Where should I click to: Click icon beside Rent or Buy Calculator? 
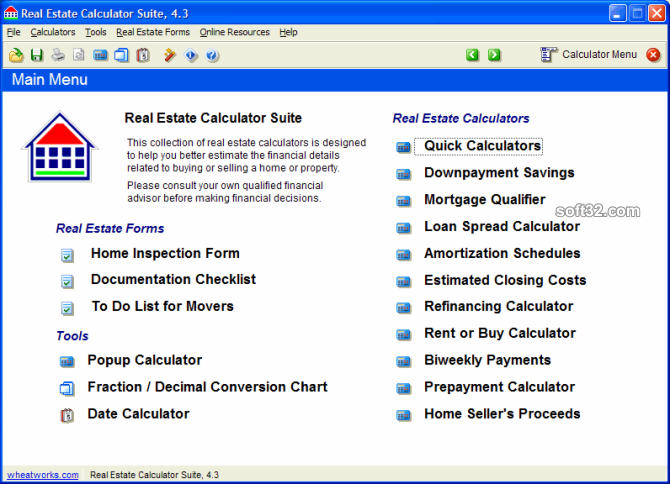[403, 334]
